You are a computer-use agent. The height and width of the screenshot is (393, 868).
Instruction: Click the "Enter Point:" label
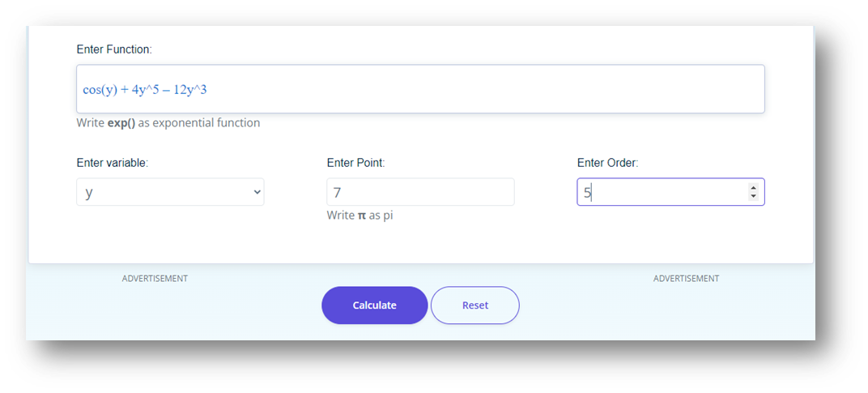tap(355, 163)
